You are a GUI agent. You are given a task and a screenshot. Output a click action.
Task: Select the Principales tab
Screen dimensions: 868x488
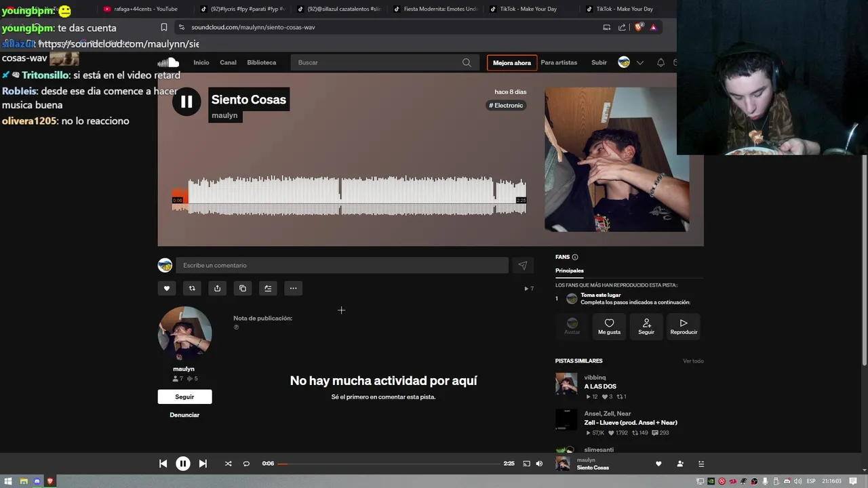click(x=570, y=270)
